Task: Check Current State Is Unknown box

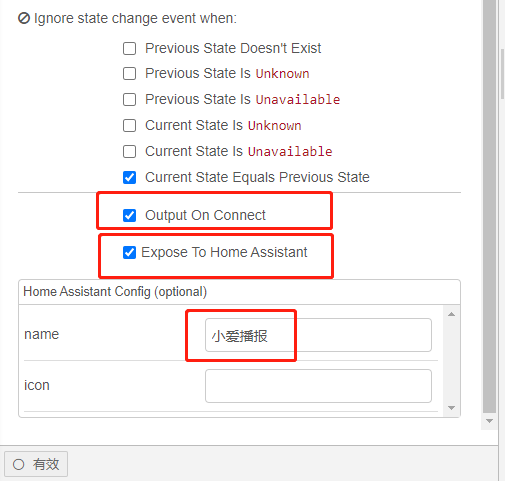Action: coord(129,126)
